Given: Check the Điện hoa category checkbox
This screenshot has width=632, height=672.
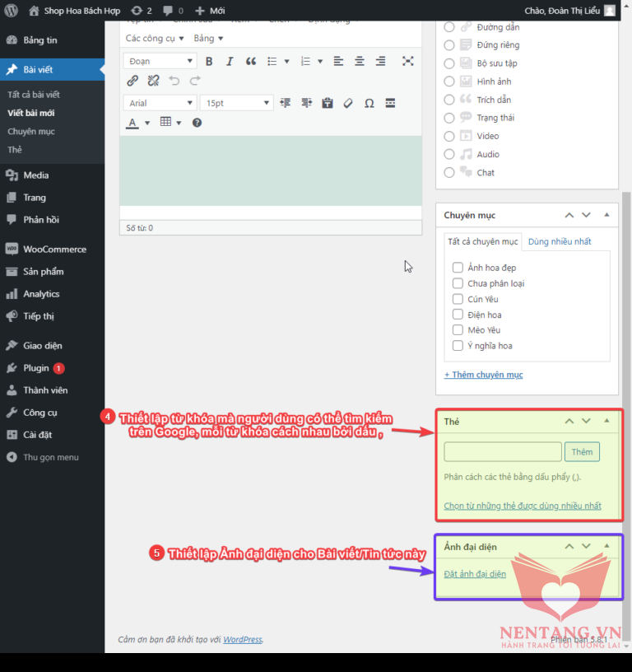Looking at the screenshot, I should tap(458, 315).
